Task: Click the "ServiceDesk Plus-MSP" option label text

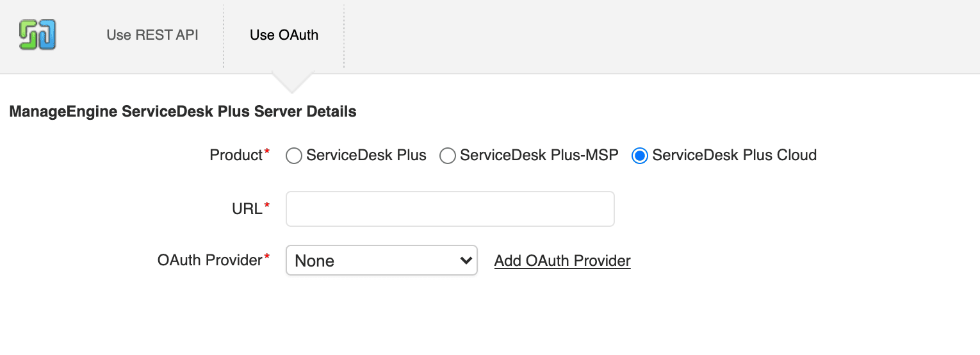Action: click(539, 155)
